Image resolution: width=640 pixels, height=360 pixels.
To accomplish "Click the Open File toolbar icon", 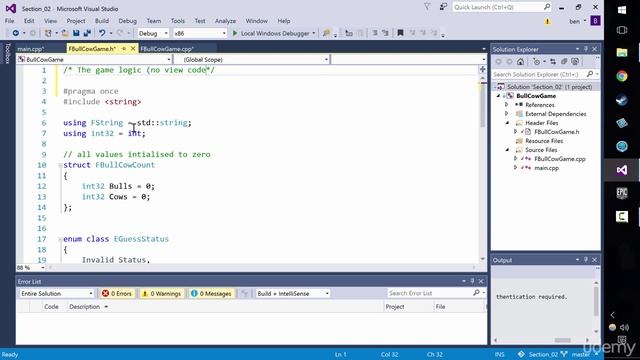I will tap(65, 33).
